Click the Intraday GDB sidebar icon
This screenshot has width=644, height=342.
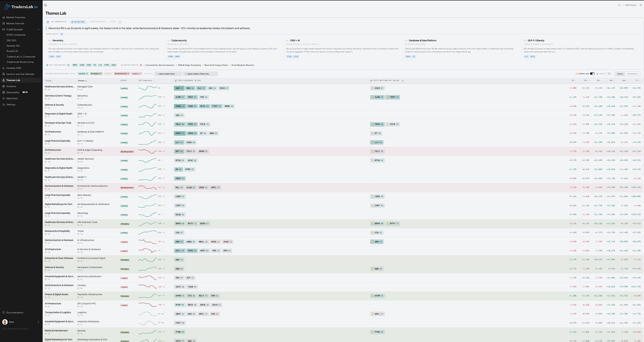pos(4,68)
